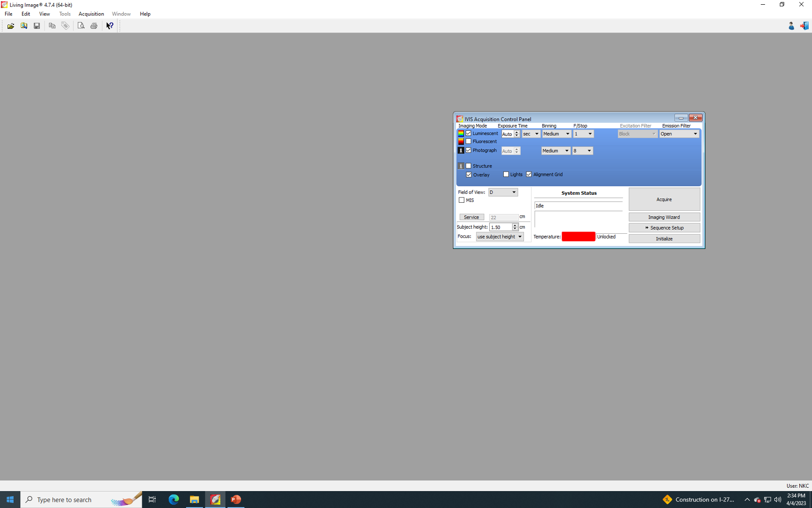
Task: Open the Emission Filter dropdown
Action: (679, 134)
